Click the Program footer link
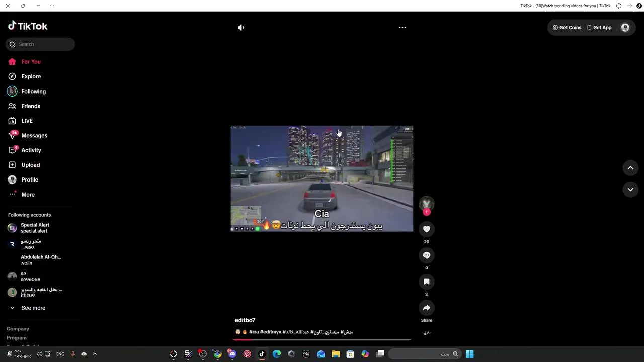 (17, 338)
